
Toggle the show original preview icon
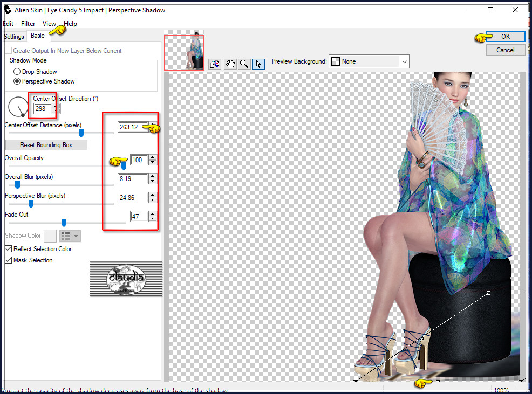[215, 64]
